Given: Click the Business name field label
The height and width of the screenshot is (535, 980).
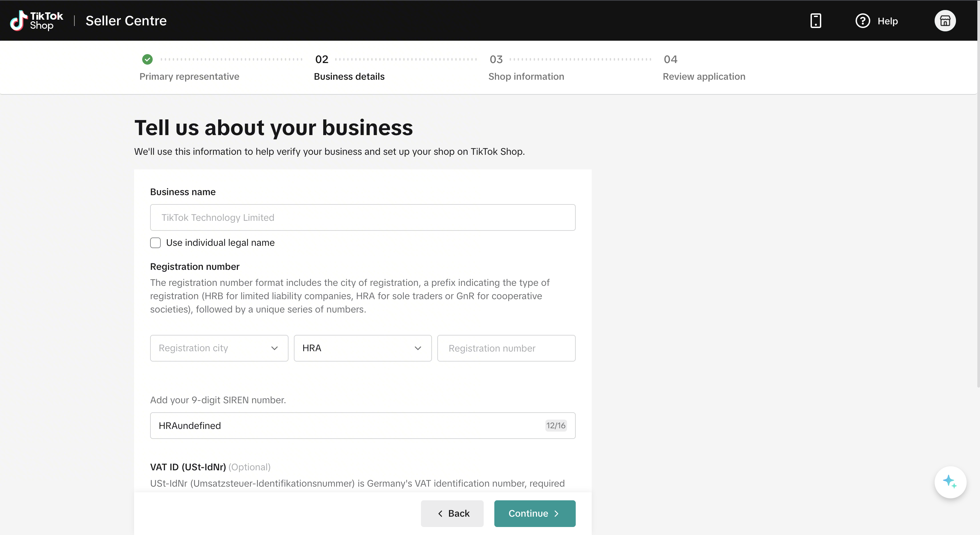Looking at the screenshot, I should [182, 192].
